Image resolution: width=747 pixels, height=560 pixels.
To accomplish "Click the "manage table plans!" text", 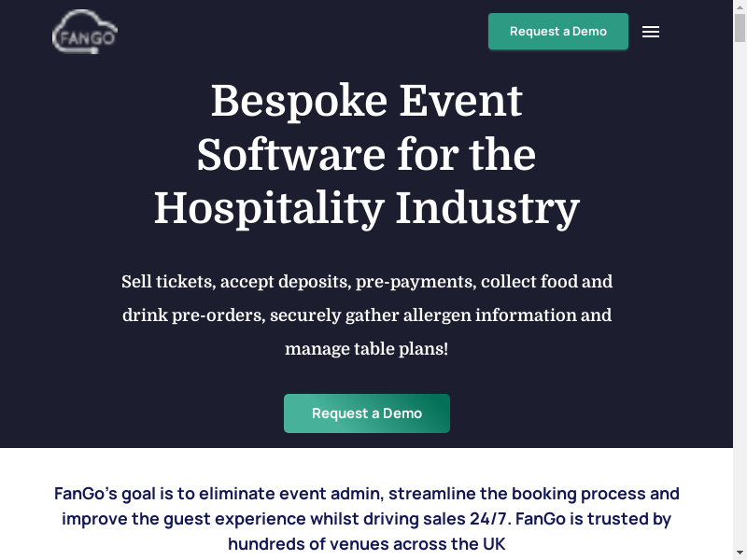I will coord(367,349).
